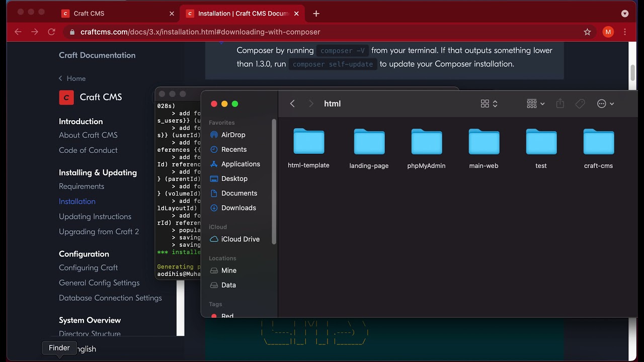Go back in Chrome browser
The height and width of the screenshot is (362, 644).
18,32
